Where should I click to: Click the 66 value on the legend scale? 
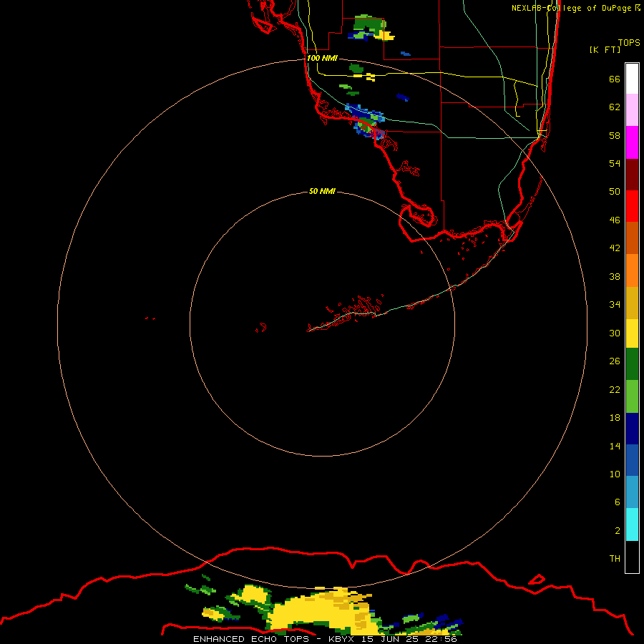point(615,79)
